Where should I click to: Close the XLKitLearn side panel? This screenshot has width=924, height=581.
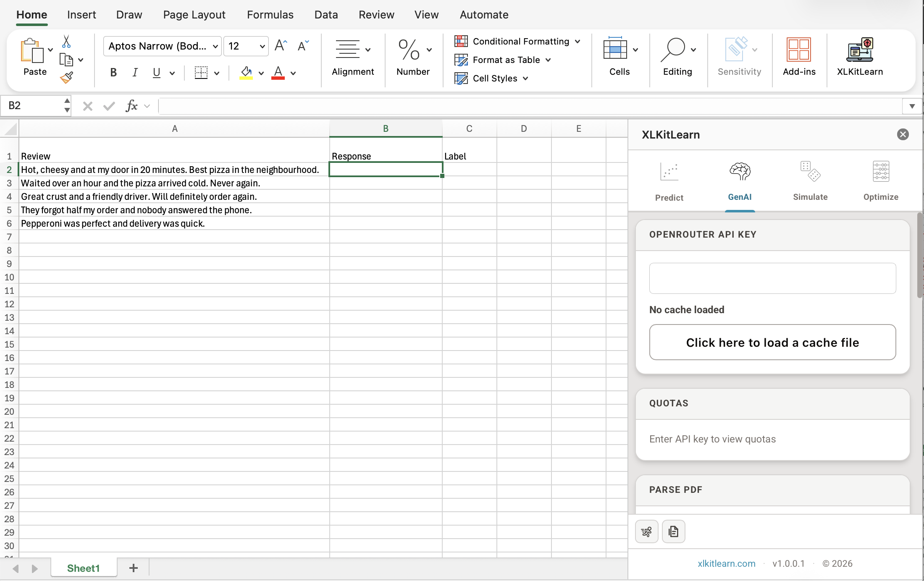point(903,134)
